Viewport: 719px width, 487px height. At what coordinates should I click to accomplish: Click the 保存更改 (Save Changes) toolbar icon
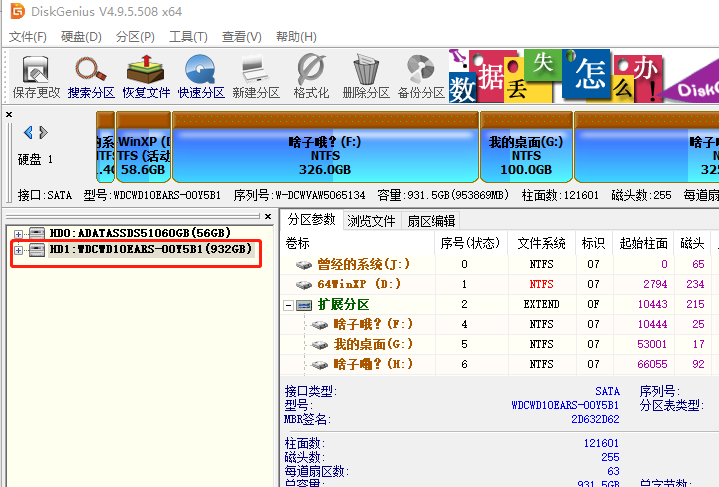tap(36, 76)
